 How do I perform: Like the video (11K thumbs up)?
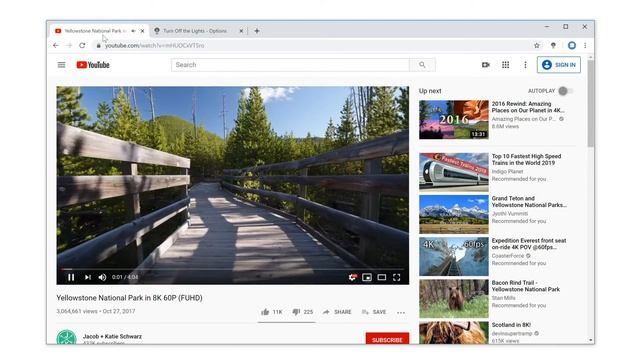pyautogui.click(x=271, y=312)
